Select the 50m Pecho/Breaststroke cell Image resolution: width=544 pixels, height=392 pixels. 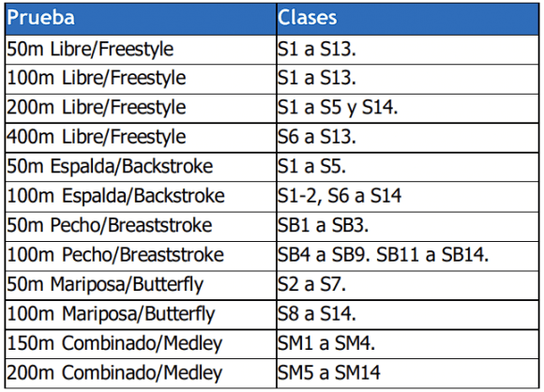pyautogui.click(x=141, y=227)
